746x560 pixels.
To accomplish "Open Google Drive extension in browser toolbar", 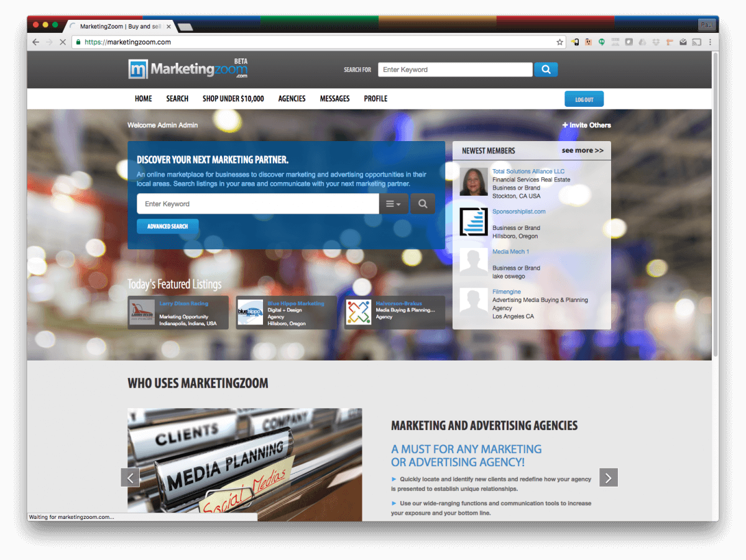I will point(642,42).
